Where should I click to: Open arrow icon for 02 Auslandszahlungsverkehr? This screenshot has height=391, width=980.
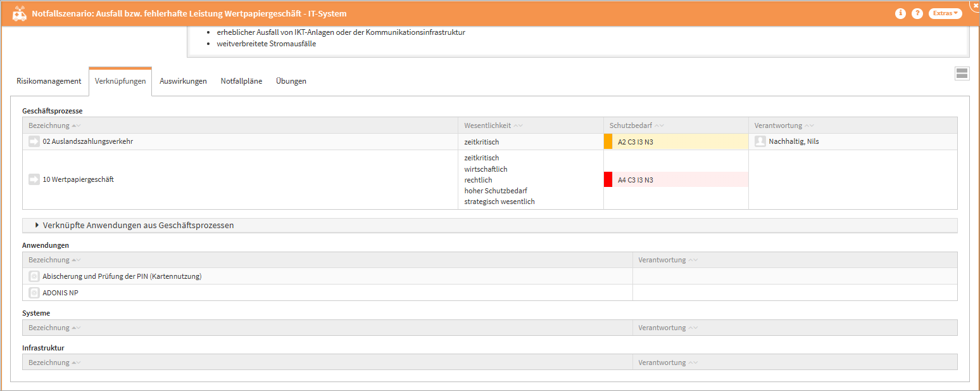34,142
